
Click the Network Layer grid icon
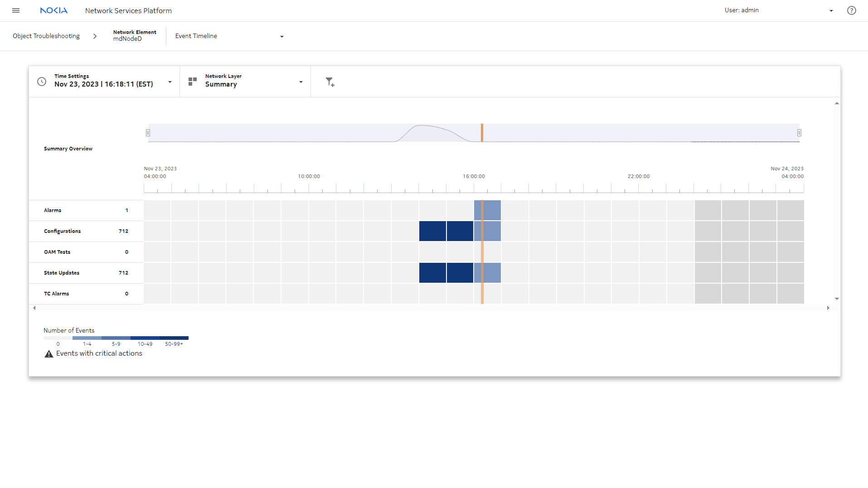coord(193,82)
